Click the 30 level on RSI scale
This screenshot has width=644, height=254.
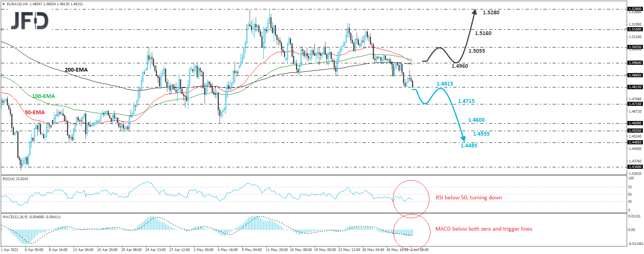[x=630, y=202]
